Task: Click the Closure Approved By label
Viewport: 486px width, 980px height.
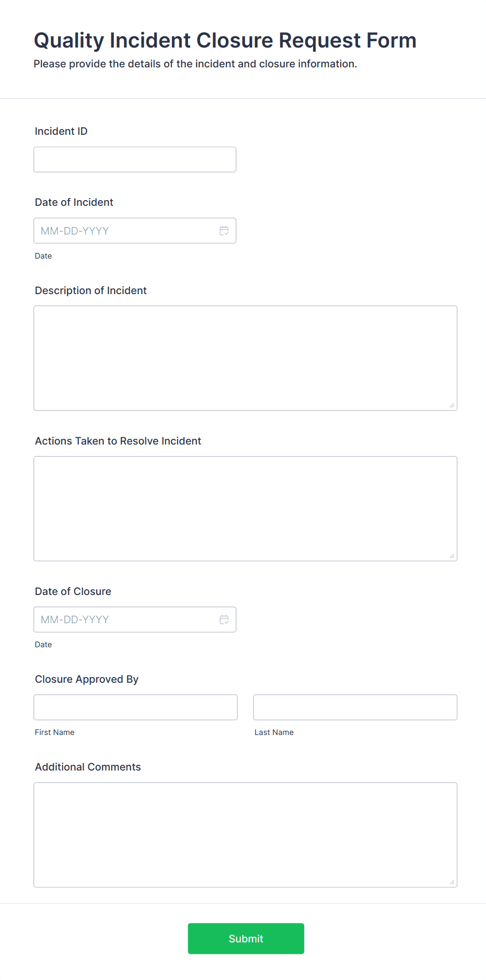Action: [86, 679]
